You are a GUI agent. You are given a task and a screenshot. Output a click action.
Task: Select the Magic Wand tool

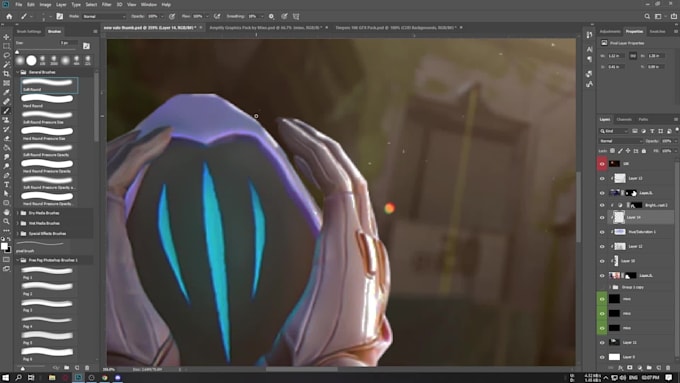(x=6, y=65)
